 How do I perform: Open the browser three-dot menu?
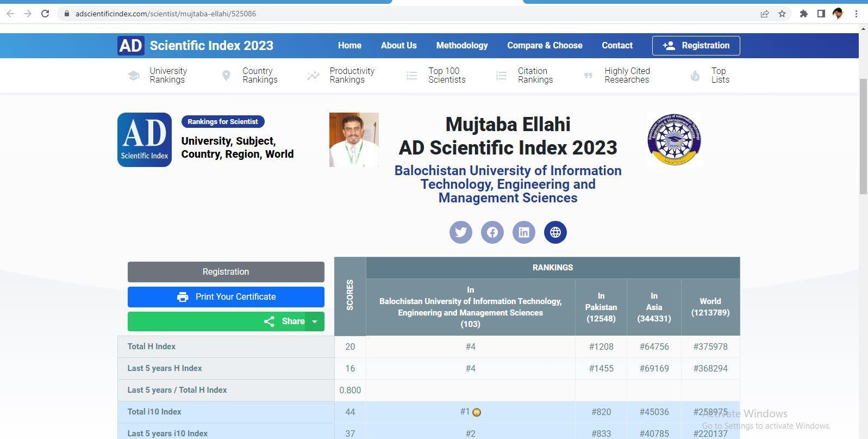coord(856,14)
